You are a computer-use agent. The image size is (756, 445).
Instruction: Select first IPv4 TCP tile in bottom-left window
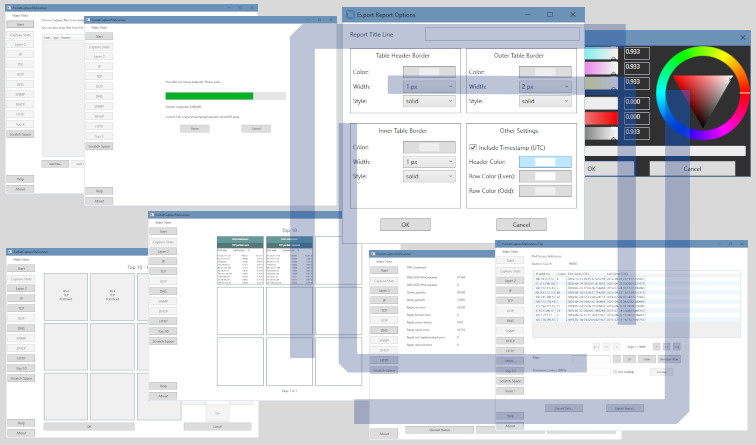pos(66,297)
